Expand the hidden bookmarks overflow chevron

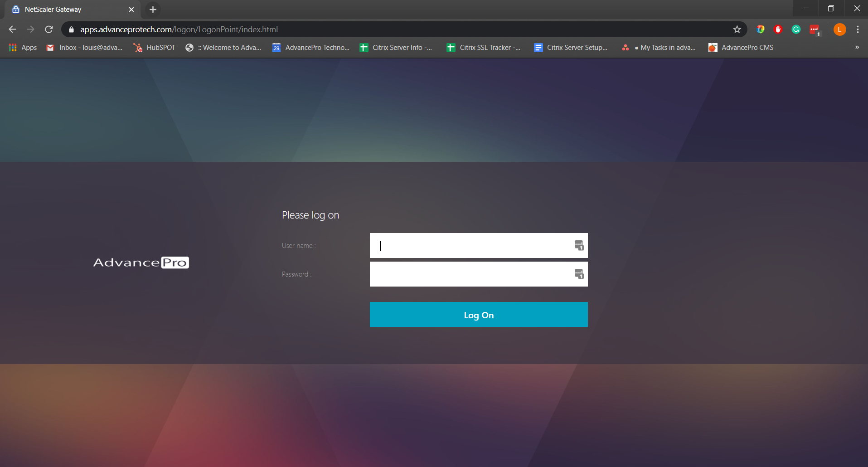tap(857, 48)
